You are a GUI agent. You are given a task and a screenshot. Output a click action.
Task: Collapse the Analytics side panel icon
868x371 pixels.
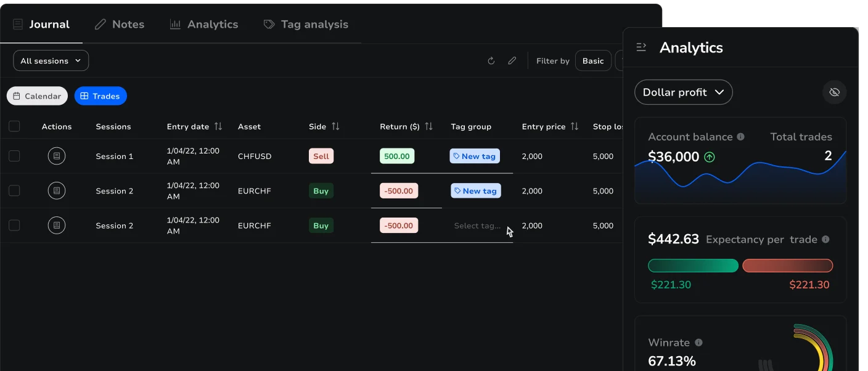(x=641, y=47)
